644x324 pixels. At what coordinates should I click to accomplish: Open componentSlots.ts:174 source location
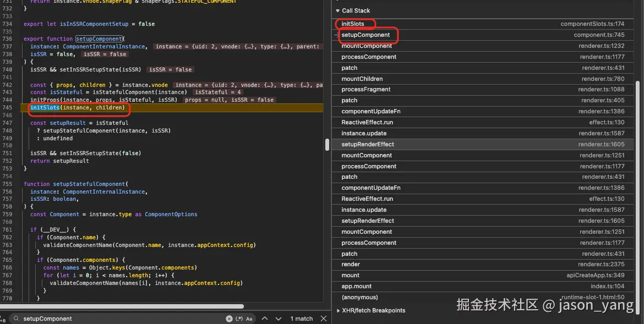pos(592,24)
